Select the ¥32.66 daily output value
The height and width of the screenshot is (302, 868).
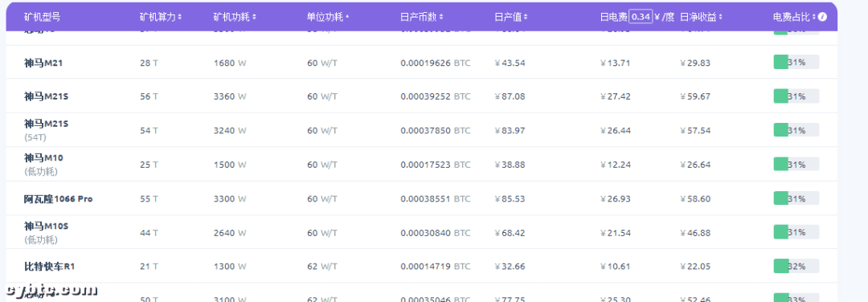click(510, 267)
